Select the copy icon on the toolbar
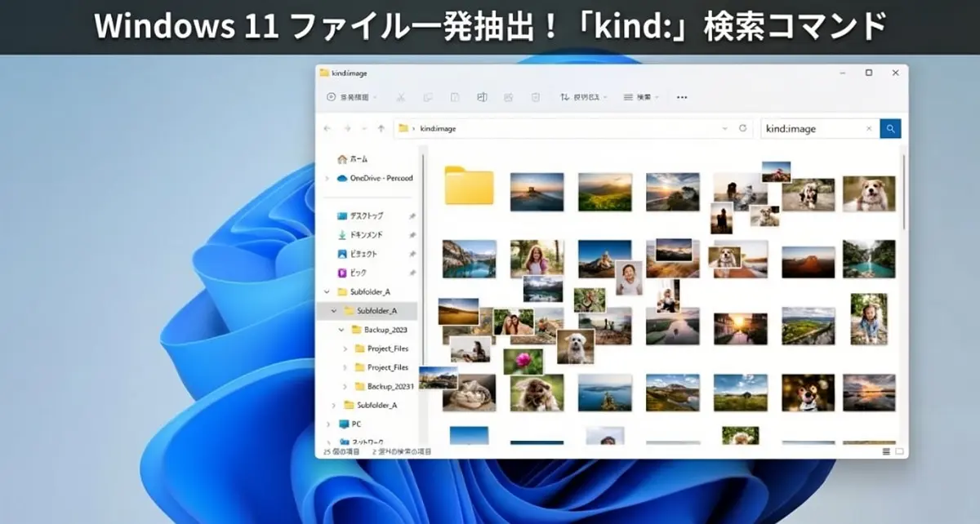 coord(430,96)
